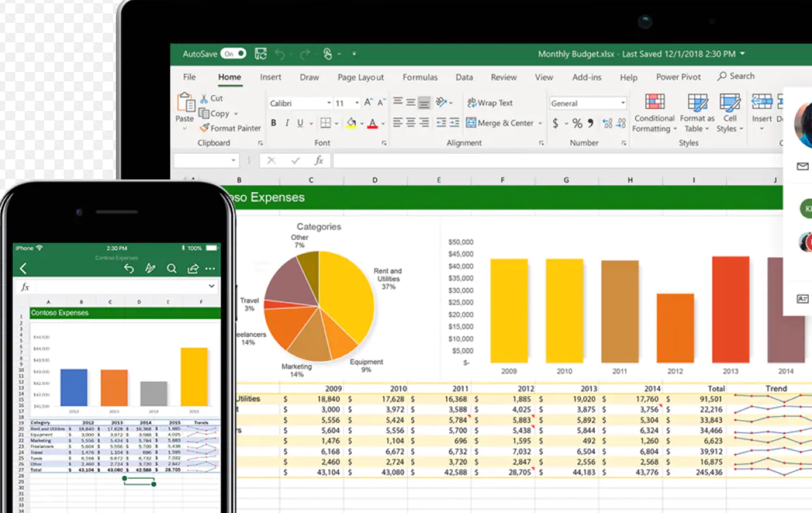Open Format as Table icon
Image resolution: width=812 pixels, height=513 pixels.
[x=697, y=102]
